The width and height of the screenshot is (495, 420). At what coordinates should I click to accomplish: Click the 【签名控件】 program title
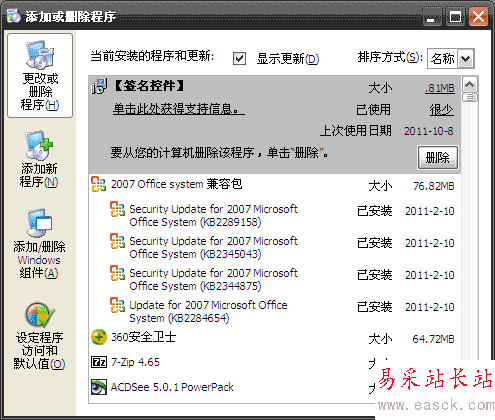[x=149, y=86]
